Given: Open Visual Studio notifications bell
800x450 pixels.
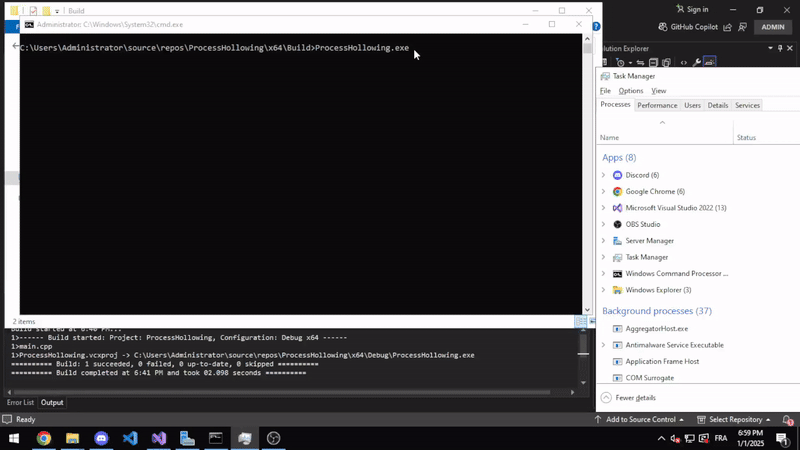Looking at the screenshot, I should click(788, 419).
